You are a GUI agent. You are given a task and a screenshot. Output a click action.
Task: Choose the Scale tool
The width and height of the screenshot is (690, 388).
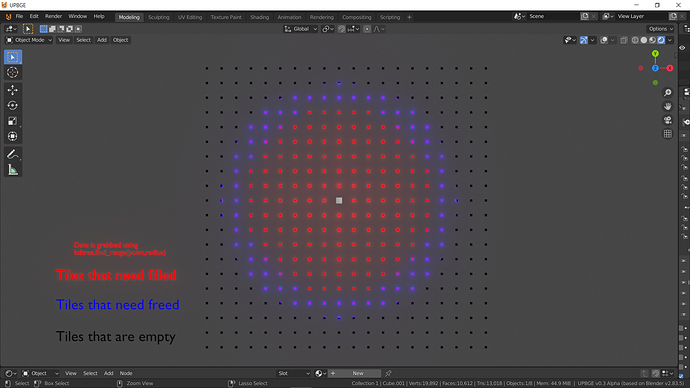click(12, 121)
